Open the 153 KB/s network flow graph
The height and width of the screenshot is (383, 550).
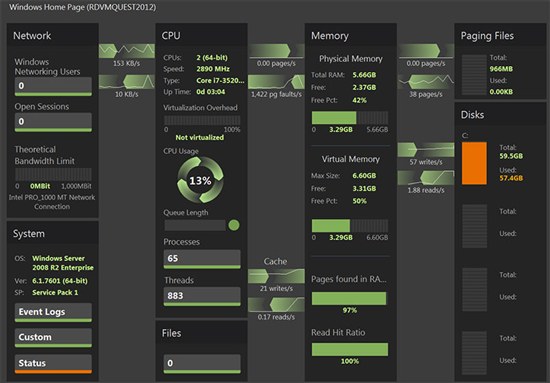pos(127,51)
